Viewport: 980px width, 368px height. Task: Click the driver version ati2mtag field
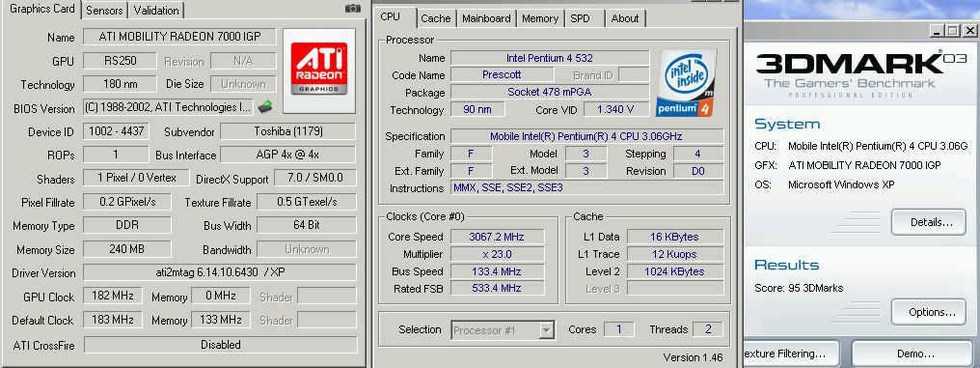coord(220,272)
